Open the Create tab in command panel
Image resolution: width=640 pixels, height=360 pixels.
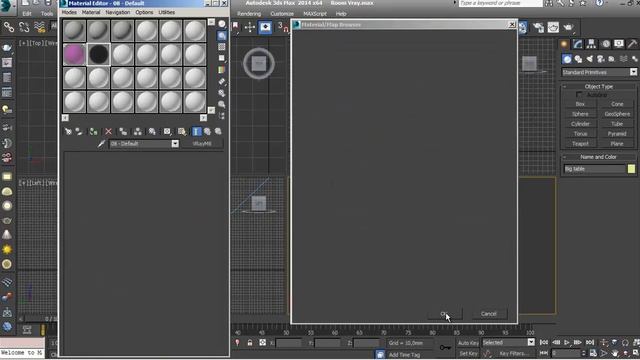coord(564,44)
